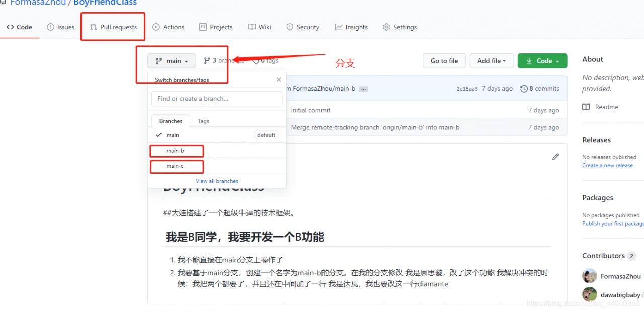This screenshot has width=644, height=312.
Task: Open dawabigbaby contributor profile name
Action: click(620, 295)
